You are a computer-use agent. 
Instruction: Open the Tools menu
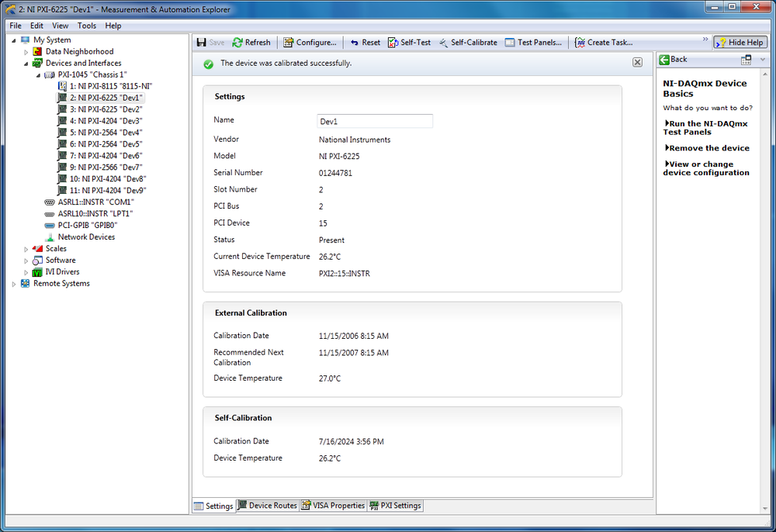[x=87, y=26]
